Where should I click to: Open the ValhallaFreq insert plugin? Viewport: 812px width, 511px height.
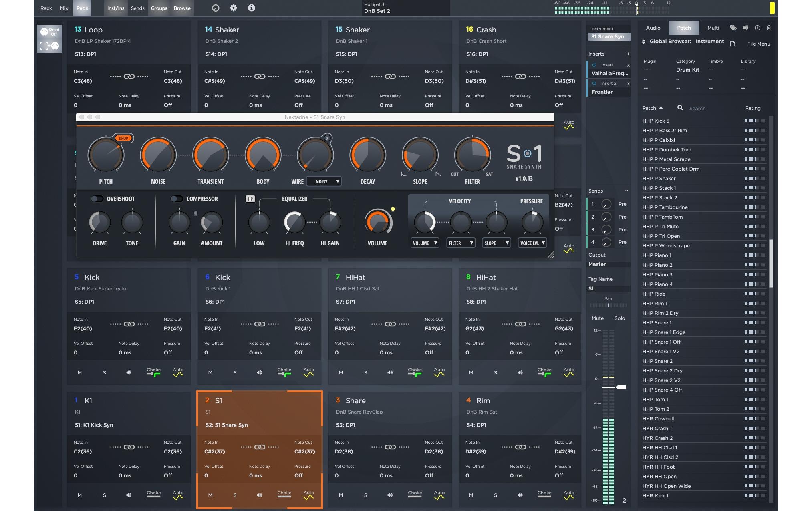pos(610,74)
